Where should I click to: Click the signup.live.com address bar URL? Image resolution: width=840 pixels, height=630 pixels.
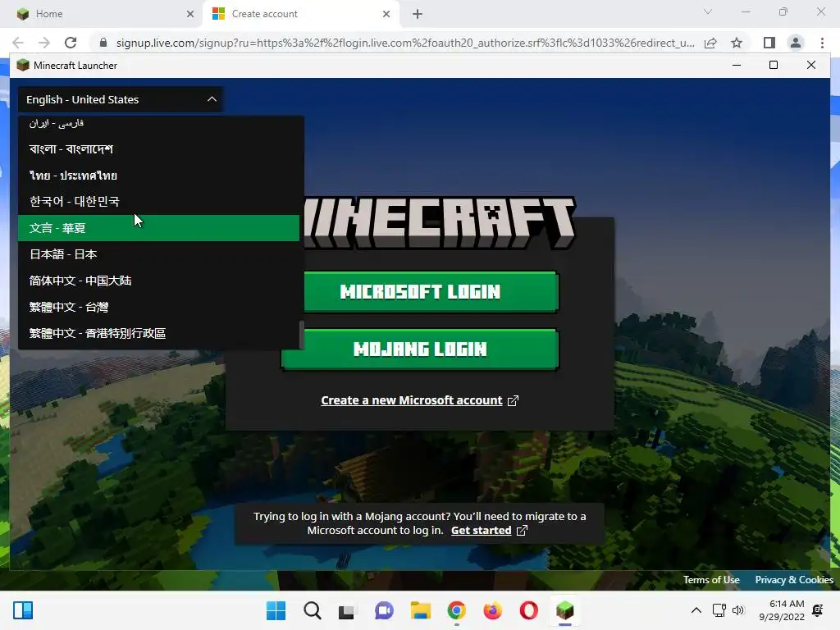(x=405, y=43)
